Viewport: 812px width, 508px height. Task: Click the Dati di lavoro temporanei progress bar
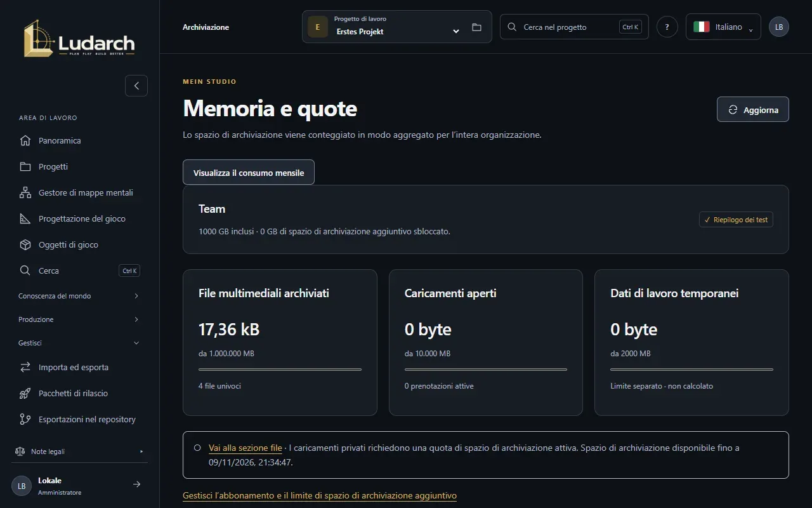(691, 370)
